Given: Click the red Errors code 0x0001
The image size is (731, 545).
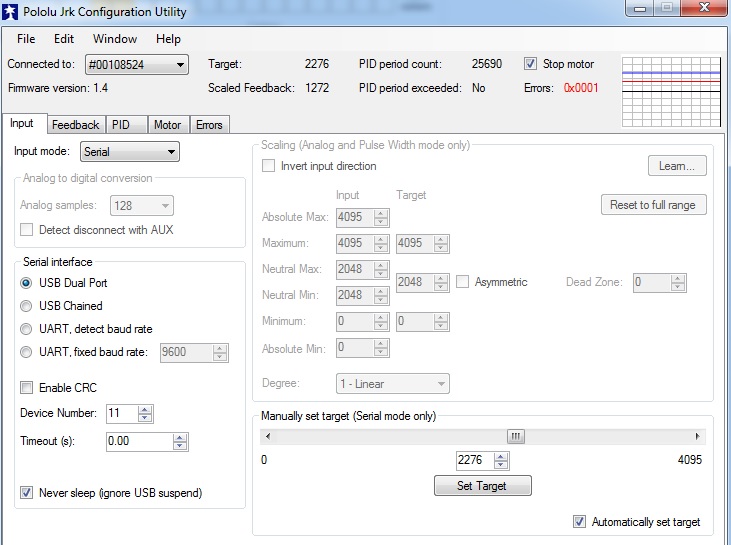Looking at the screenshot, I should click(580, 88).
